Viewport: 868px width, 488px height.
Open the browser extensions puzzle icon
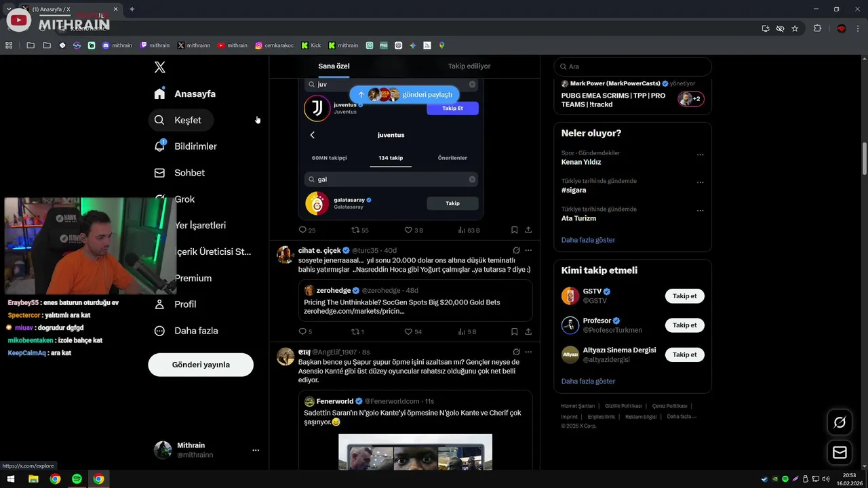817,28
